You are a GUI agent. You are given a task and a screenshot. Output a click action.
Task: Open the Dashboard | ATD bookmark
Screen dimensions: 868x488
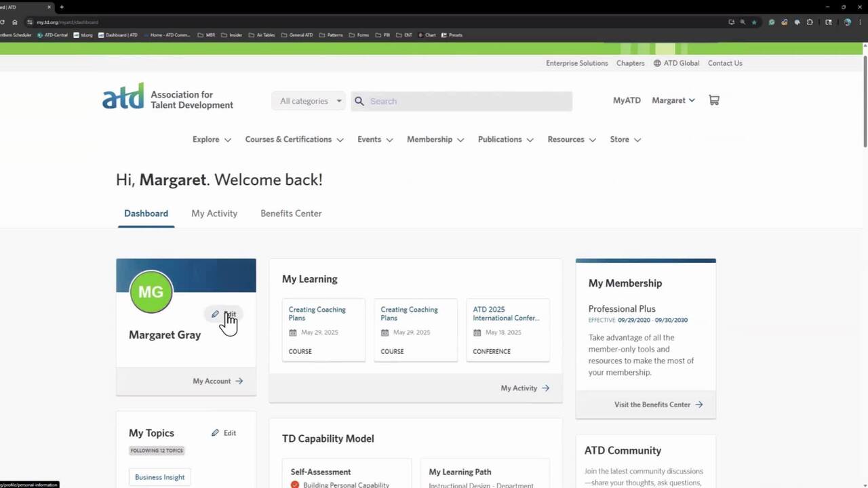[118, 35]
